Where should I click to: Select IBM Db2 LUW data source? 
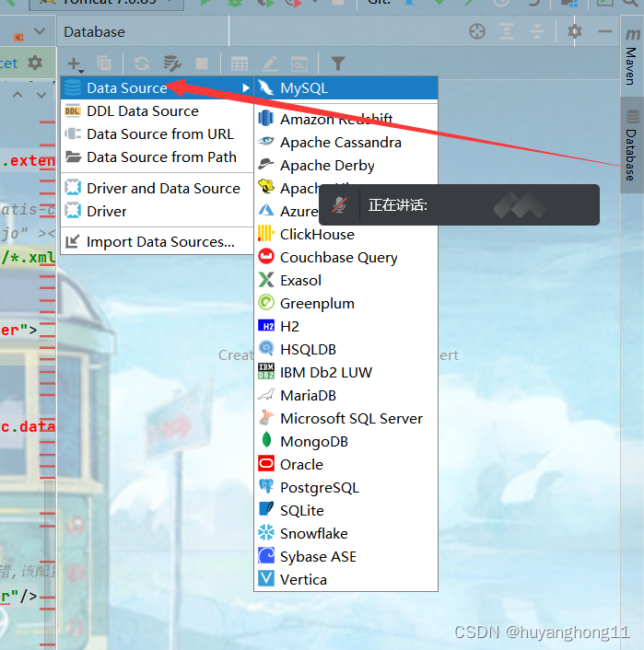click(x=346, y=373)
